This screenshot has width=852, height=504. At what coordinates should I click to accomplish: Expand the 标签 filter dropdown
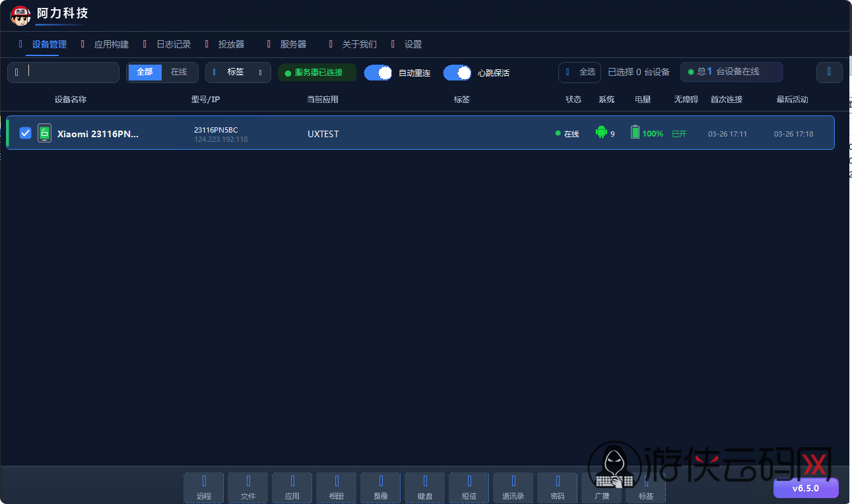click(x=238, y=72)
